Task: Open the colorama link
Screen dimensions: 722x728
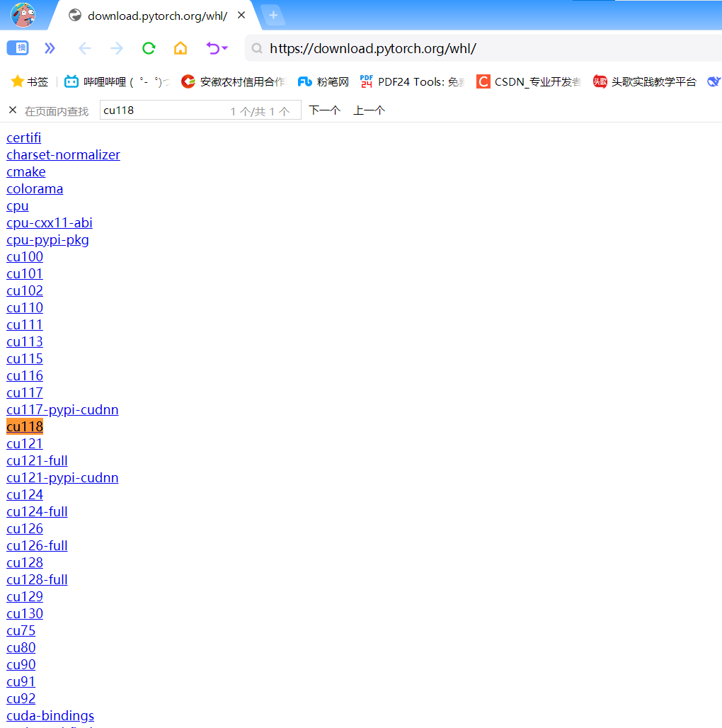Action: pos(35,188)
